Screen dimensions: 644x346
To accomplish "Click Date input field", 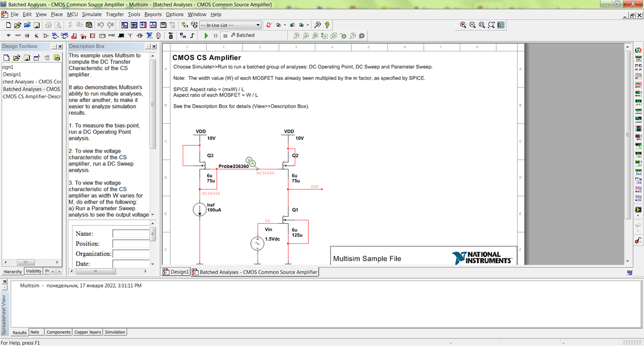I will tap(131, 264).
